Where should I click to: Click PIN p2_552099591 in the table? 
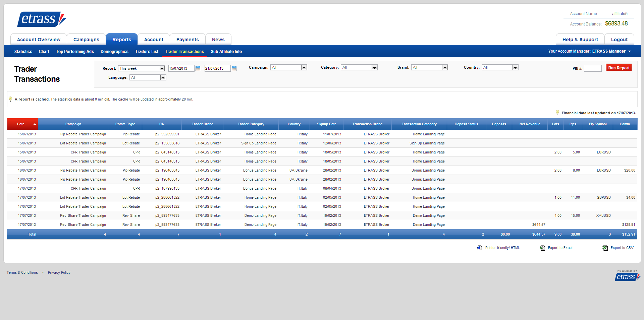tap(167, 134)
